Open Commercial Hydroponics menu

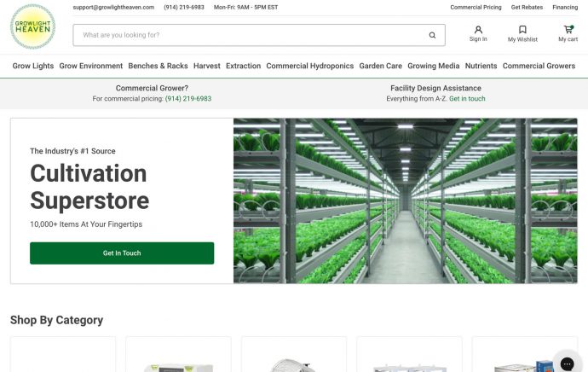click(309, 66)
